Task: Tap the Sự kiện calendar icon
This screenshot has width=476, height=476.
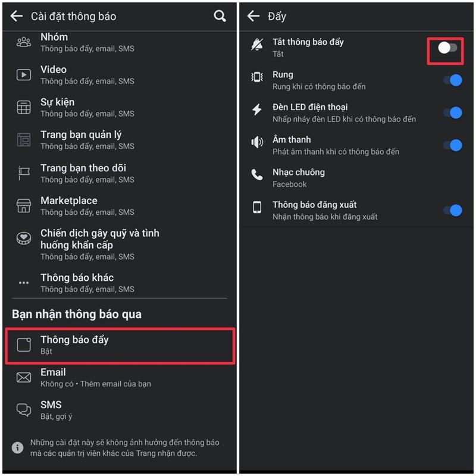Action: [24, 108]
